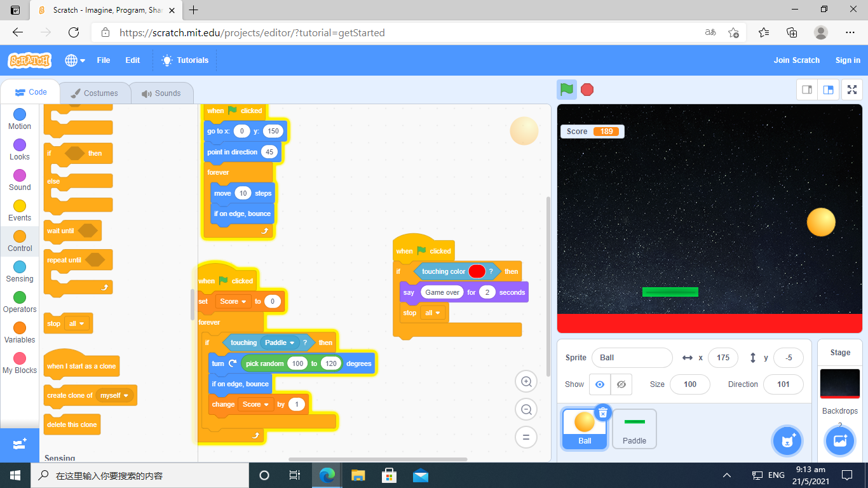This screenshot has height=488, width=868.
Task: Click the green flag to run project
Action: pyautogui.click(x=567, y=90)
